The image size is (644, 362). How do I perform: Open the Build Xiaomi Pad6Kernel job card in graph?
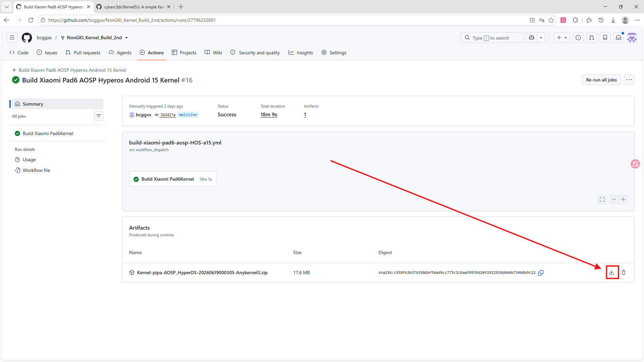pos(173,179)
